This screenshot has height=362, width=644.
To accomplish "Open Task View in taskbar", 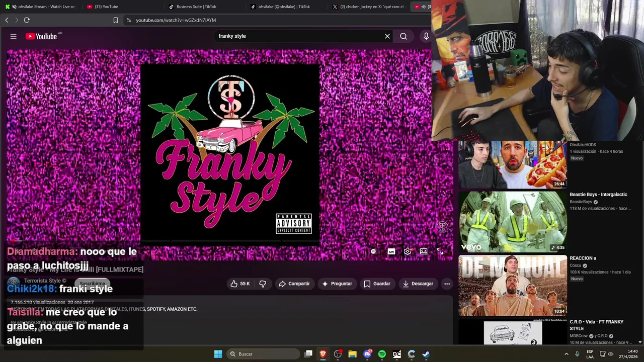I will coord(308,354).
